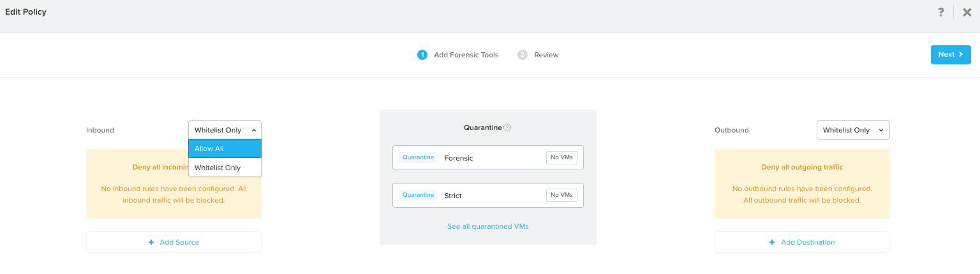Select Allow All in Inbound dropdown
Screen dimensions: 980x274
click(225, 148)
